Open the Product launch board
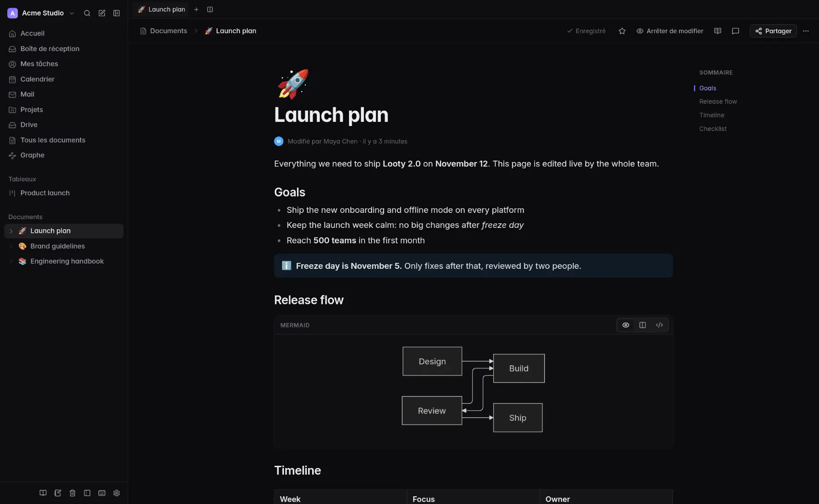 tap(64, 193)
